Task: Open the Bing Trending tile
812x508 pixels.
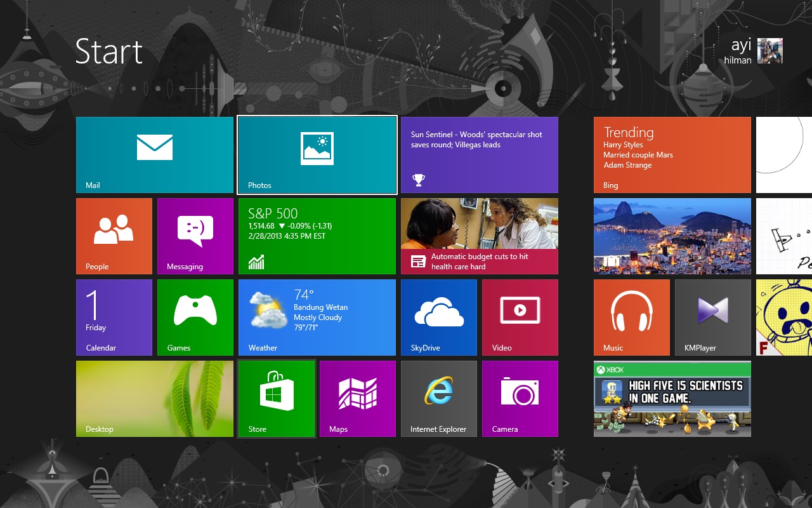Action: click(672, 155)
